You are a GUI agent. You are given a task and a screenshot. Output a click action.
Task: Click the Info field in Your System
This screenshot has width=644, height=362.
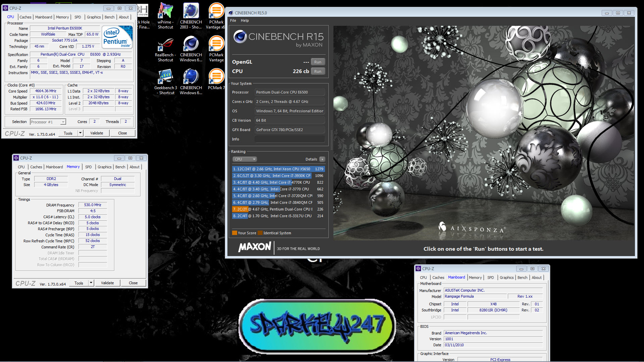(290, 139)
